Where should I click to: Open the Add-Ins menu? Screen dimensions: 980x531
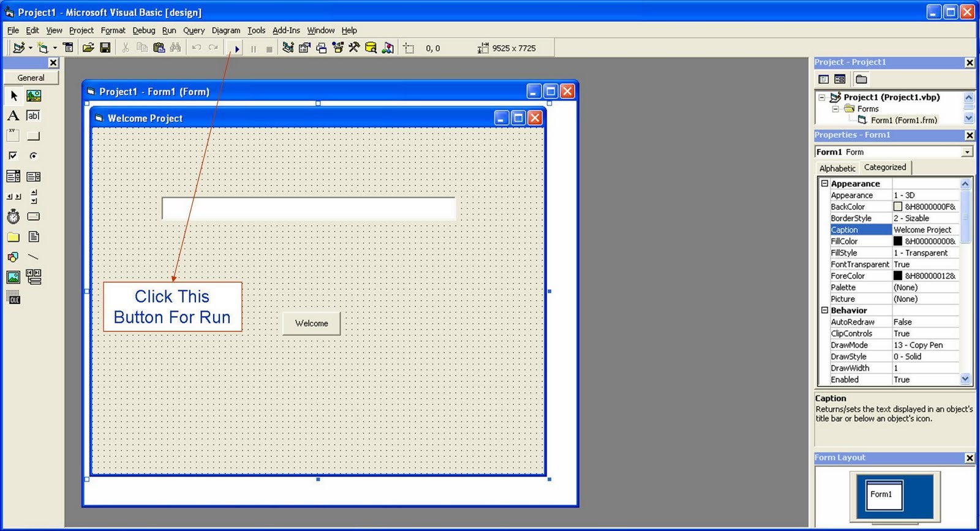pos(286,30)
